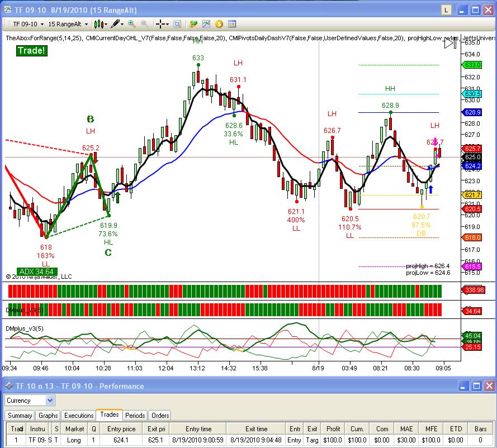Open the Orders tab
The image size is (497, 448).
pyautogui.click(x=160, y=416)
